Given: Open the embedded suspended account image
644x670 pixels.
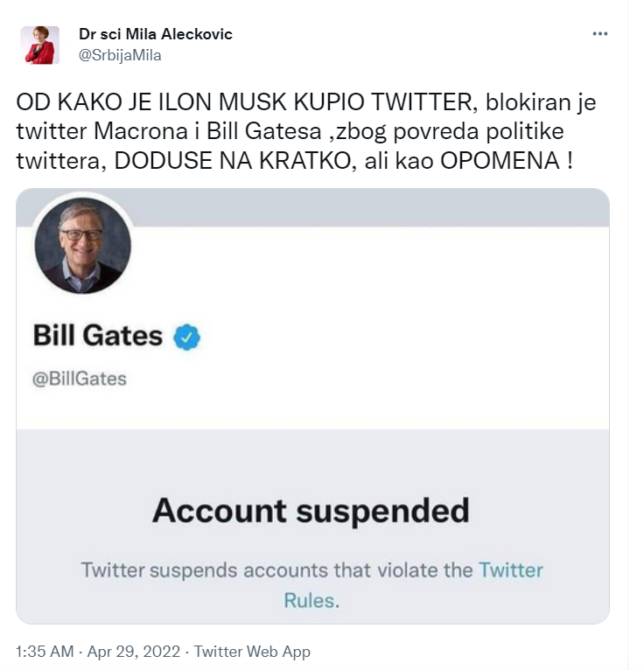Looking at the screenshot, I should [x=312, y=406].
